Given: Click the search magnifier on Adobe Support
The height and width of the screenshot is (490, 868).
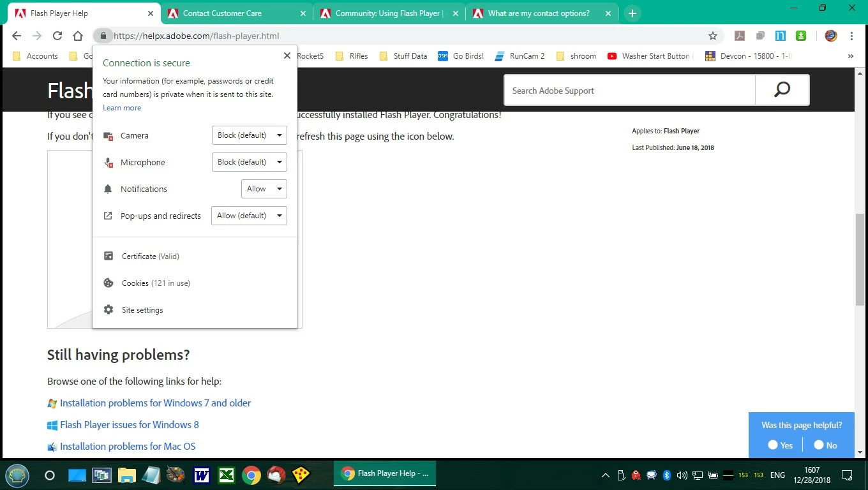Looking at the screenshot, I should point(782,90).
